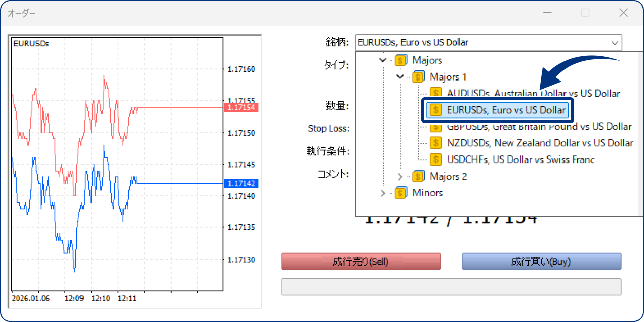Viewport: 644px width, 322px height.
Task: Click the dollar icon beside Majors 1
Action: click(418, 77)
